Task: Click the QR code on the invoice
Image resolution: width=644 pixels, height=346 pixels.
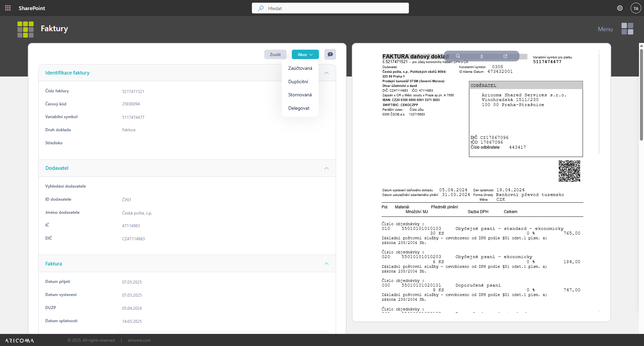Action: pyautogui.click(x=569, y=171)
